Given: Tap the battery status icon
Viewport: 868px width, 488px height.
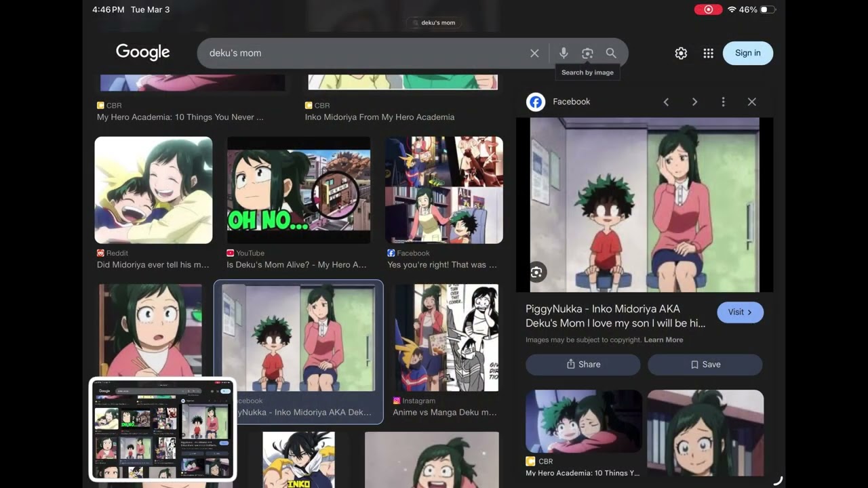Looking at the screenshot, I should pyautogui.click(x=768, y=9).
